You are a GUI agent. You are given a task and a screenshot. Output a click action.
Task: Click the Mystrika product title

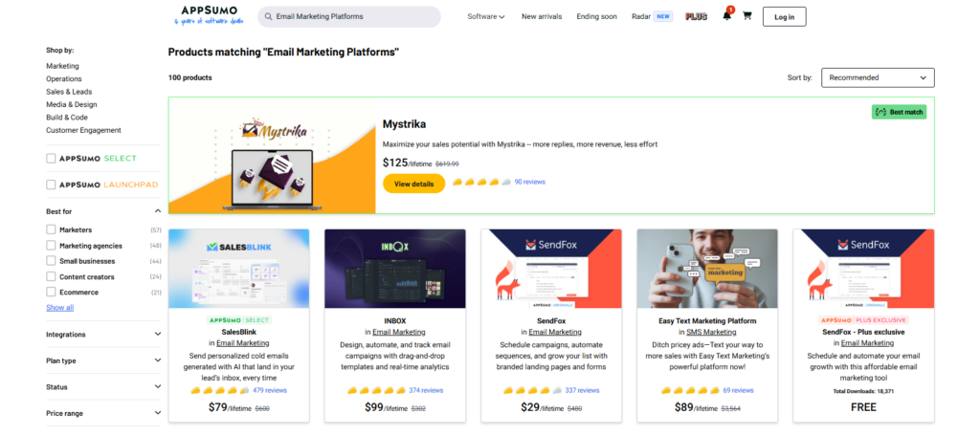pyautogui.click(x=404, y=124)
